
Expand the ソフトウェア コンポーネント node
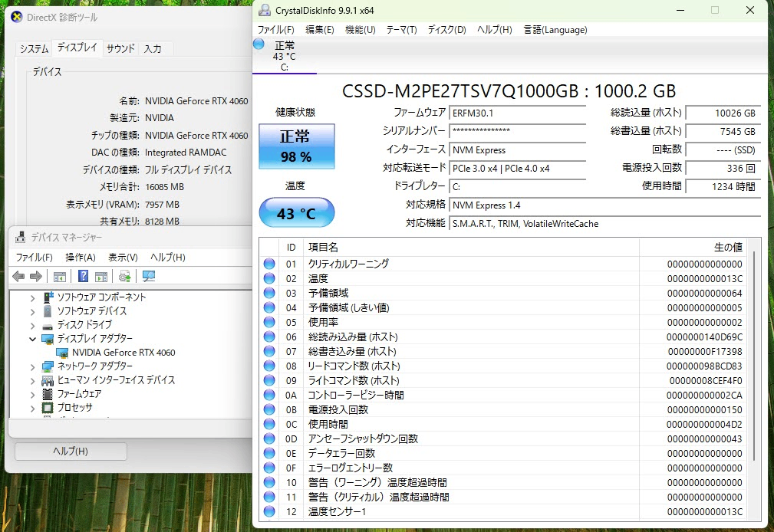pyautogui.click(x=32, y=297)
